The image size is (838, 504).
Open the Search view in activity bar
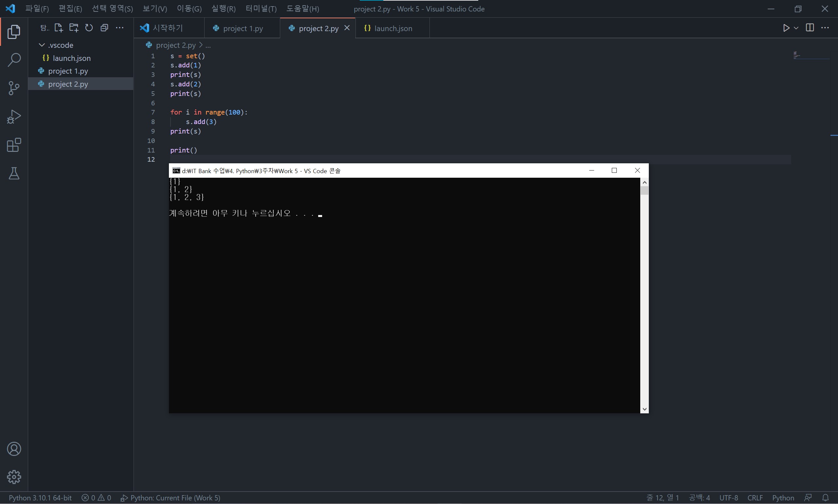14,60
